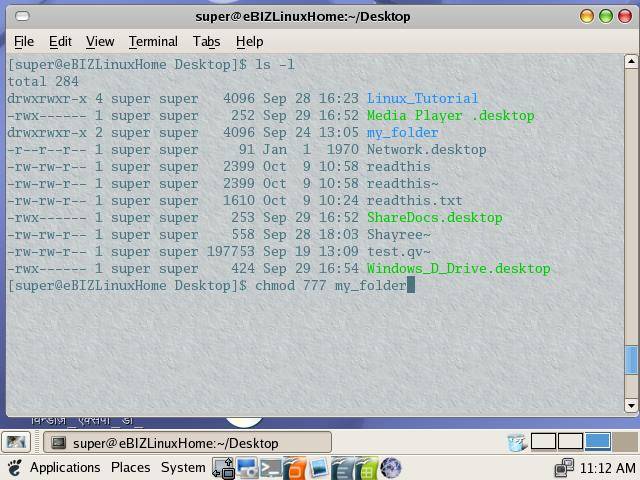This screenshot has height=480, width=640.
Task: Click the terminal's vertical scrollbar handle
Action: pyautogui.click(x=631, y=358)
